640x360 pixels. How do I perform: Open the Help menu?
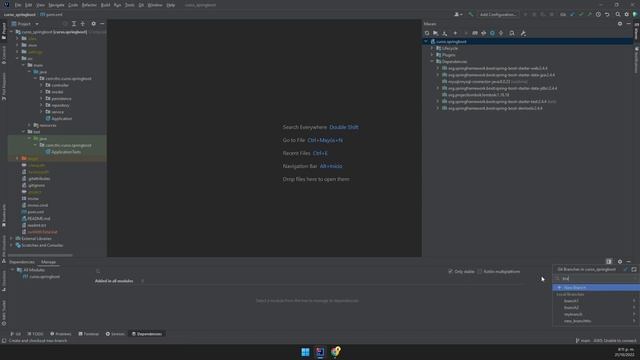tap(171, 5)
